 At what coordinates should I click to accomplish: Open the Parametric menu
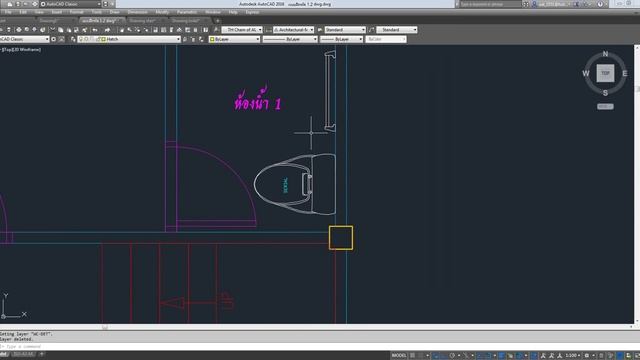pyautogui.click(x=187, y=12)
